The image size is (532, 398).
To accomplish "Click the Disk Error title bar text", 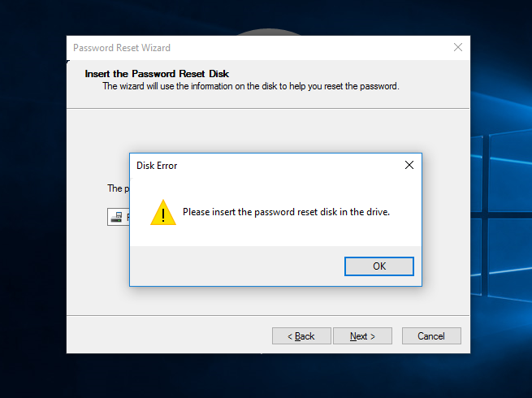I will click(x=157, y=166).
